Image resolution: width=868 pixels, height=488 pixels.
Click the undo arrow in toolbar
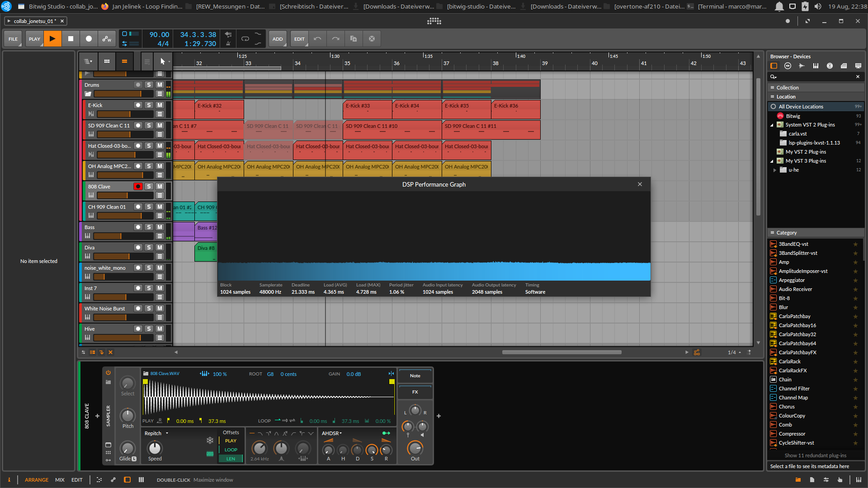(x=317, y=39)
